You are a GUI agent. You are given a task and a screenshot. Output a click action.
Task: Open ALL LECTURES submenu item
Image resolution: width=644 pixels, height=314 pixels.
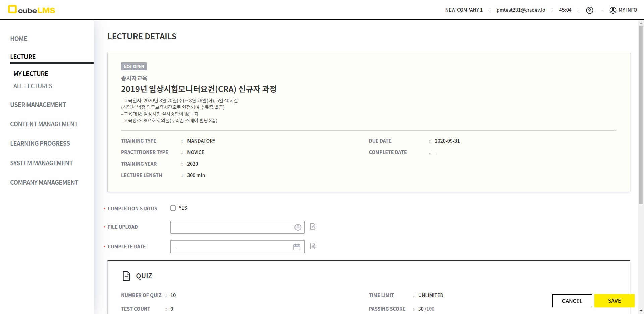(33, 86)
